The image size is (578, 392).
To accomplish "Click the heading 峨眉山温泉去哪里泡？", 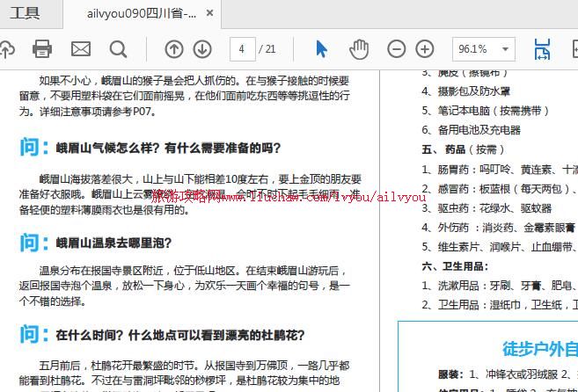I will point(114,243).
